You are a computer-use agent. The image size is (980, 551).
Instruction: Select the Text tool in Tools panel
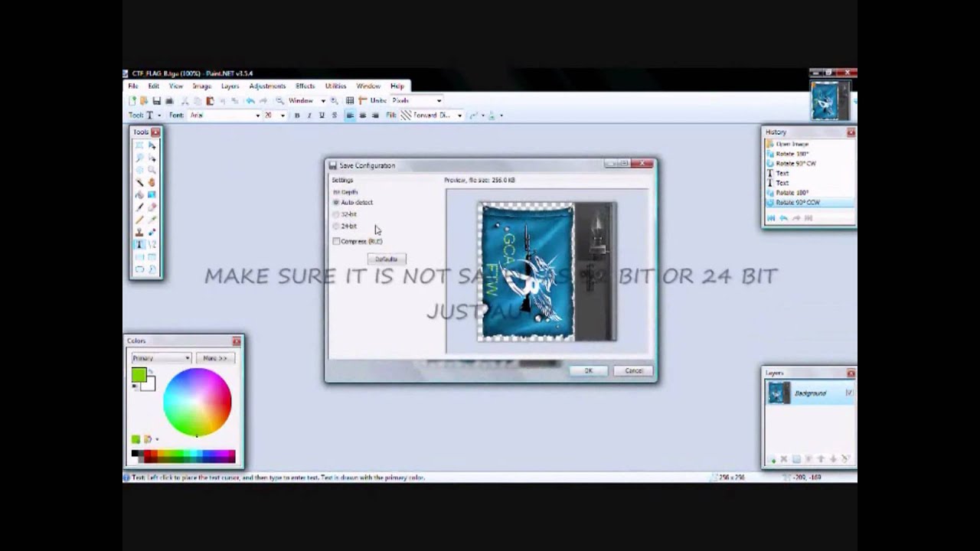point(139,244)
